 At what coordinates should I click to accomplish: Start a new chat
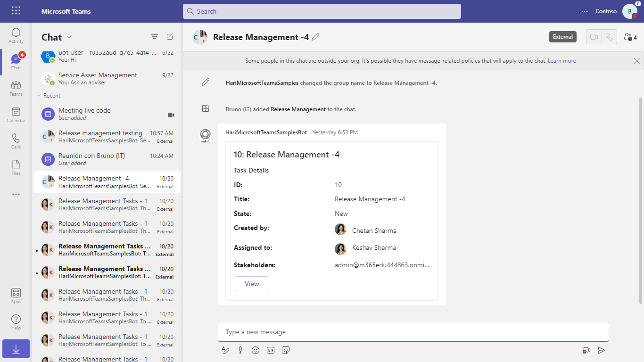(170, 37)
